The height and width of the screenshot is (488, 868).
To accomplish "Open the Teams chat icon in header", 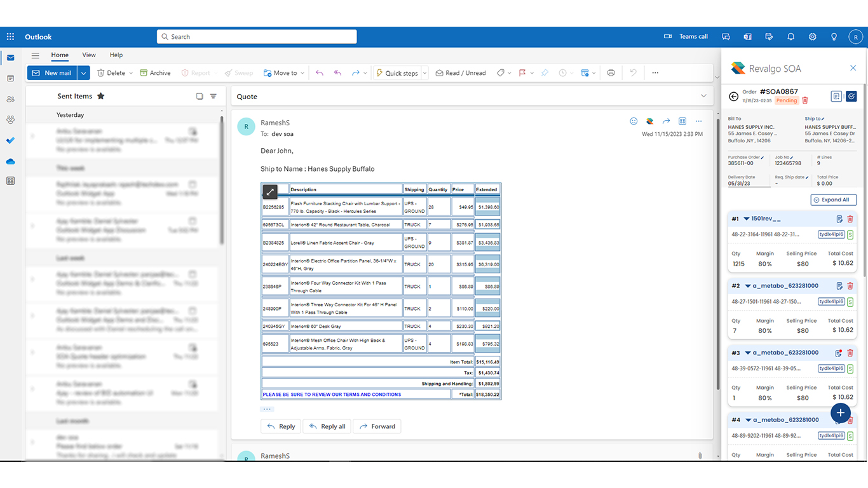I will (x=726, y=37).
